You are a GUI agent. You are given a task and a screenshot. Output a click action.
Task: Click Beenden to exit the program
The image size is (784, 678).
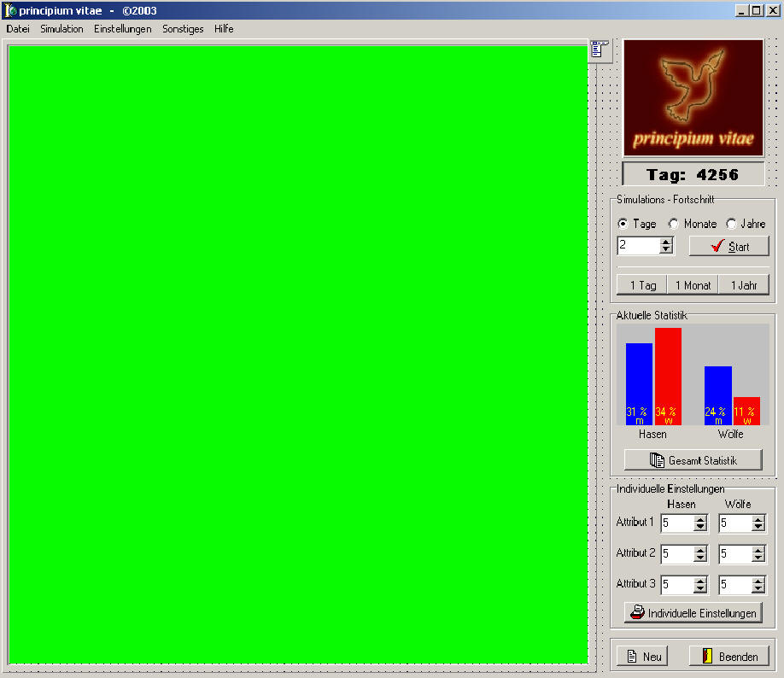click(x=728, y=656)
